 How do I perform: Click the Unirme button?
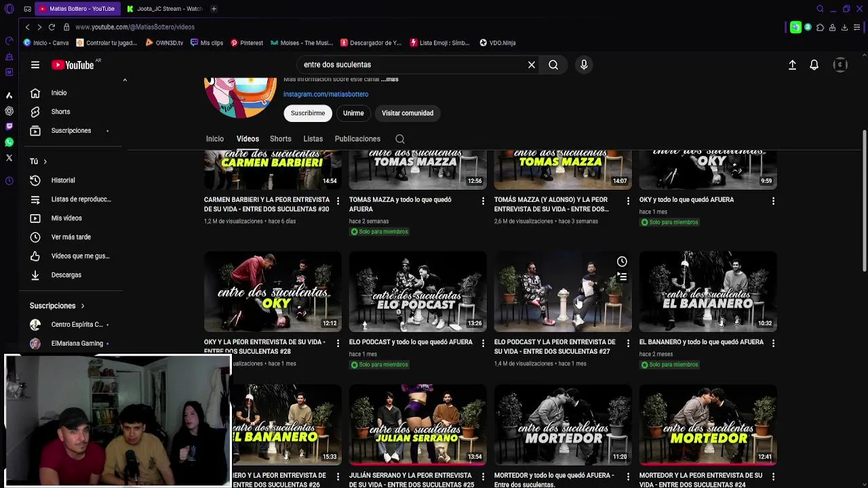point(353,113)
